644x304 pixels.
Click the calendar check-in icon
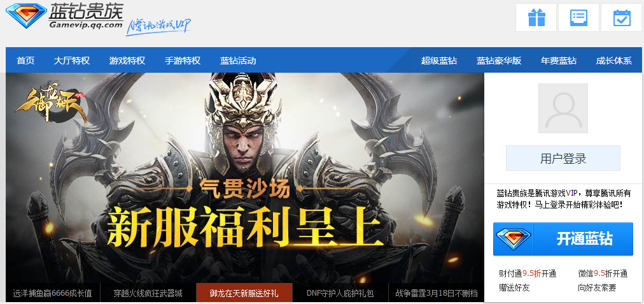622,18
